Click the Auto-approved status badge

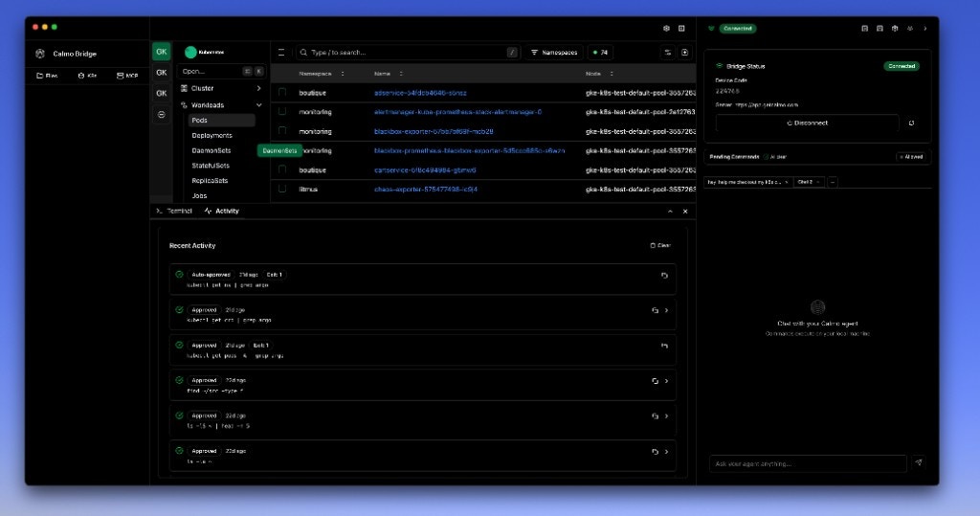pyautogui.click(x=211, y=275)
